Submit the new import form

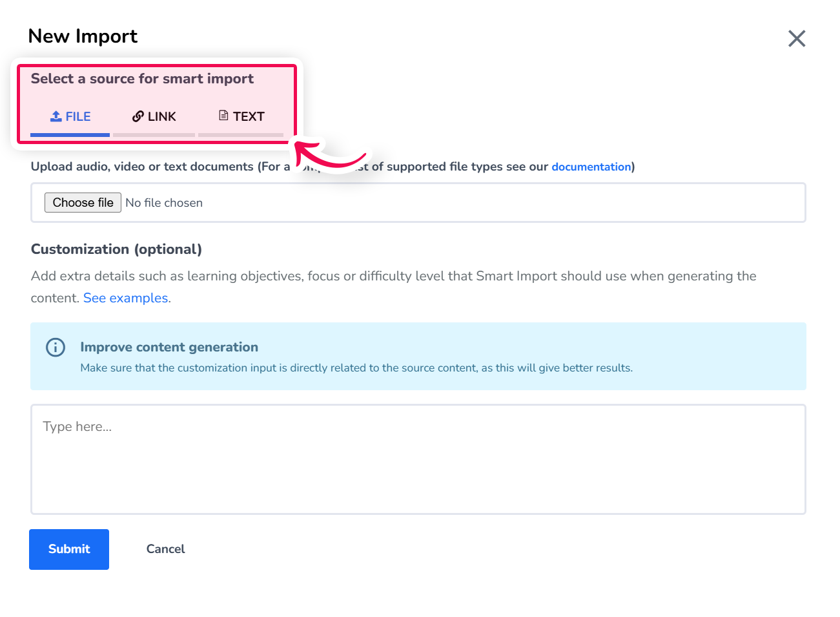coord(69,549)
